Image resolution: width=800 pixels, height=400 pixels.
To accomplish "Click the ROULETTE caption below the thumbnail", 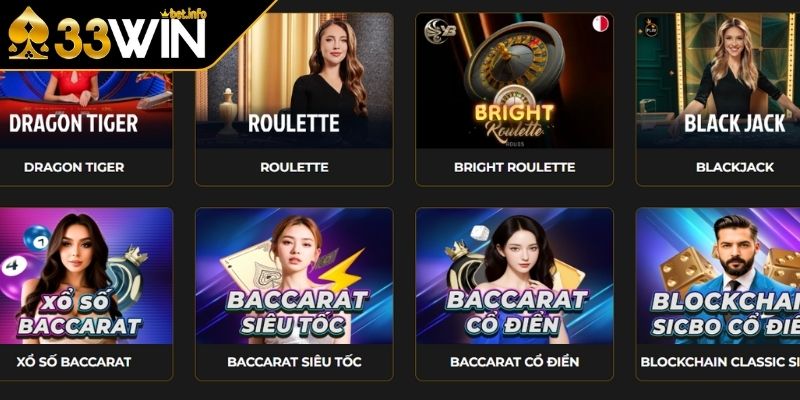I will (294, 167).
